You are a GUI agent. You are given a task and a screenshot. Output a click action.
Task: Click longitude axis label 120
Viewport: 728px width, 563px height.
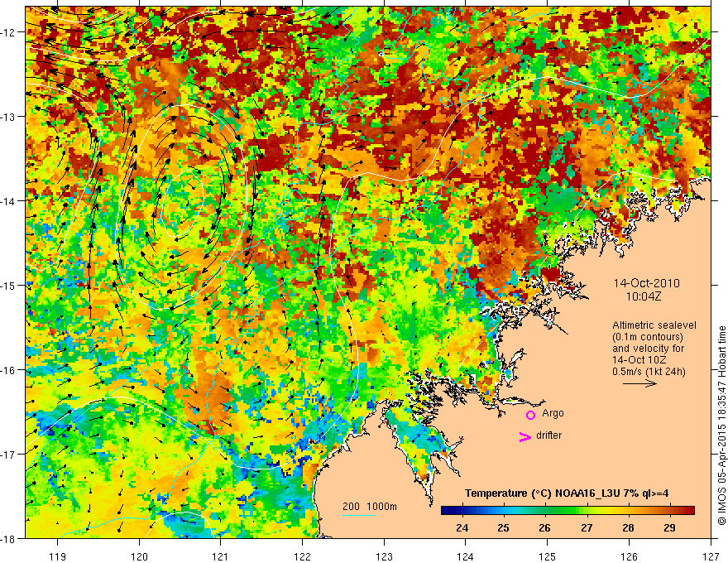(139, 556)
